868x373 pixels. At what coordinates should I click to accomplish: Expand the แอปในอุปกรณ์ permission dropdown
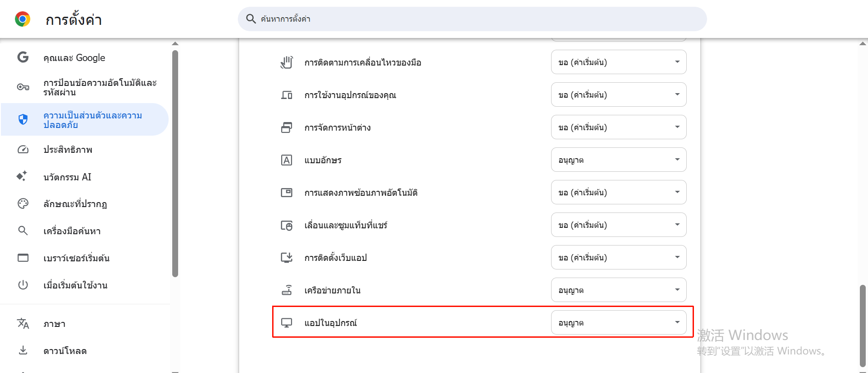click(x=618, y=323)
